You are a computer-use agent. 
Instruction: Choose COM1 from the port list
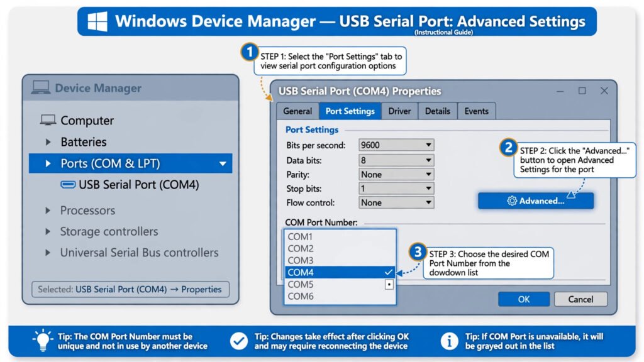(340, 236)
